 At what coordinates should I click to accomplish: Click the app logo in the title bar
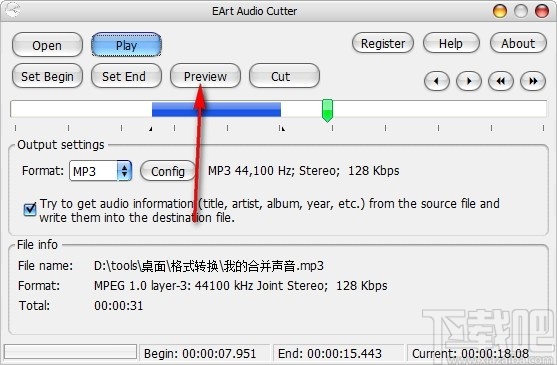[13, 10]
